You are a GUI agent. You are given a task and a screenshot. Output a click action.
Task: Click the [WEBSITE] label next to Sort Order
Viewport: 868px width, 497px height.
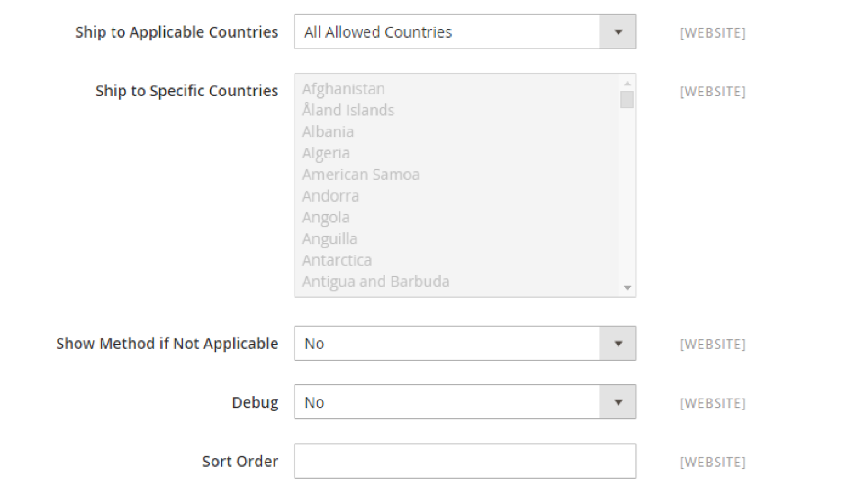(711, 461)
